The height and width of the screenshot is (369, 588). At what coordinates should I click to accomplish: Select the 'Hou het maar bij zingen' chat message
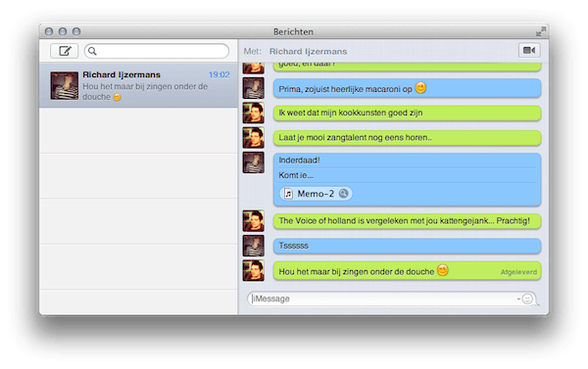(407, 270)
